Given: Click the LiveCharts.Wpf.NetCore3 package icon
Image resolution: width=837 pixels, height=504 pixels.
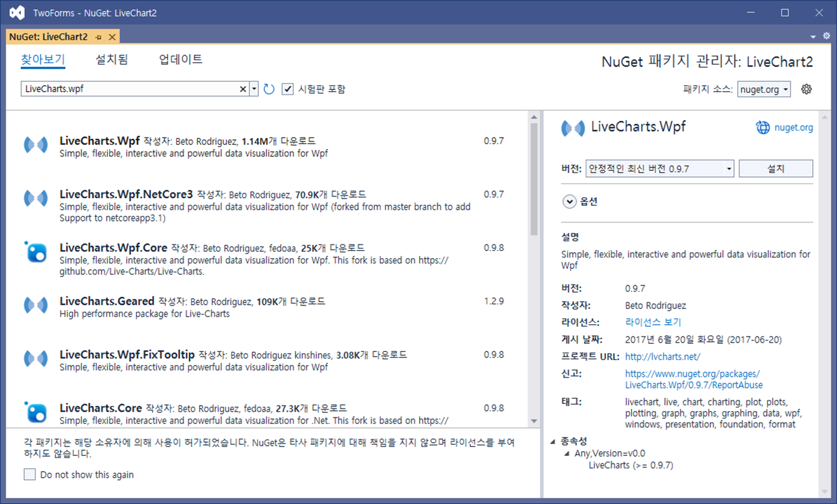Looking at the screenshot, I should pyautogui.click(x=36, y=198).
